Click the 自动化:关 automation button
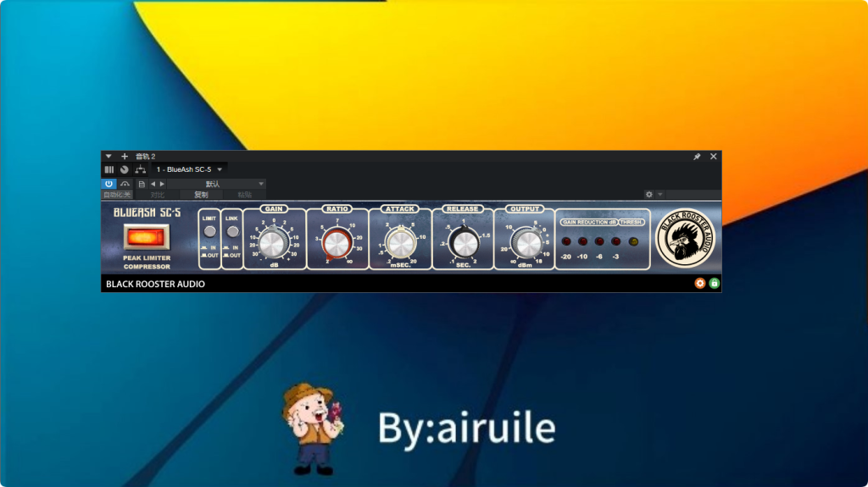This screenshot has width=868, height=487. pyautogui.click(x=117, y=195)
